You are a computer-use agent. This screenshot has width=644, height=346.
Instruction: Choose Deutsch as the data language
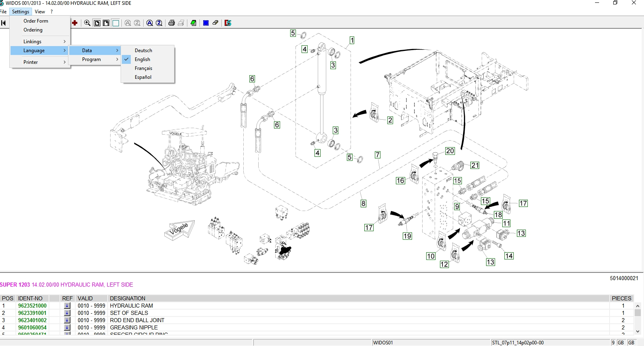143,51
